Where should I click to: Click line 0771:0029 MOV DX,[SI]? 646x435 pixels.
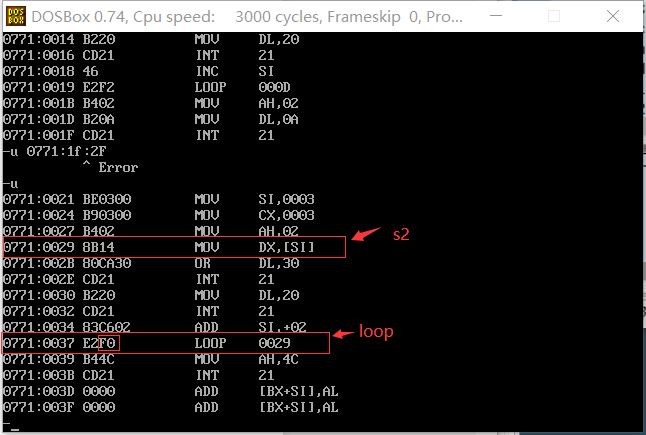click(159, 247)
